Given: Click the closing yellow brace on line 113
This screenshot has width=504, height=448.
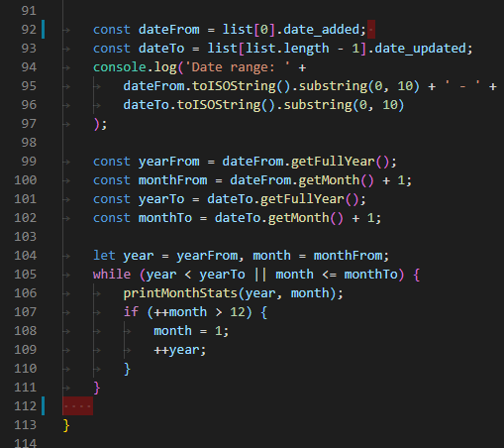Looking at the screenshot, I should pos(66,425).
